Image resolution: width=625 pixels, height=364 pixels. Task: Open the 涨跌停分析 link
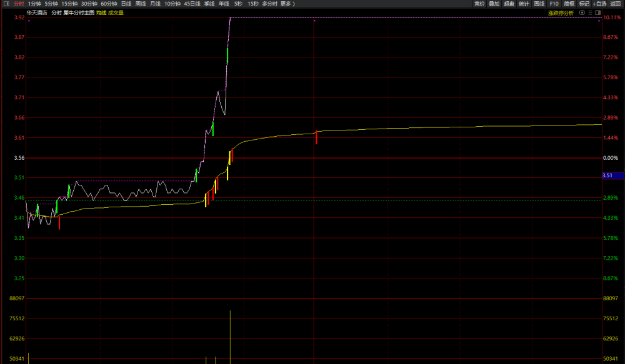[561, 13]
